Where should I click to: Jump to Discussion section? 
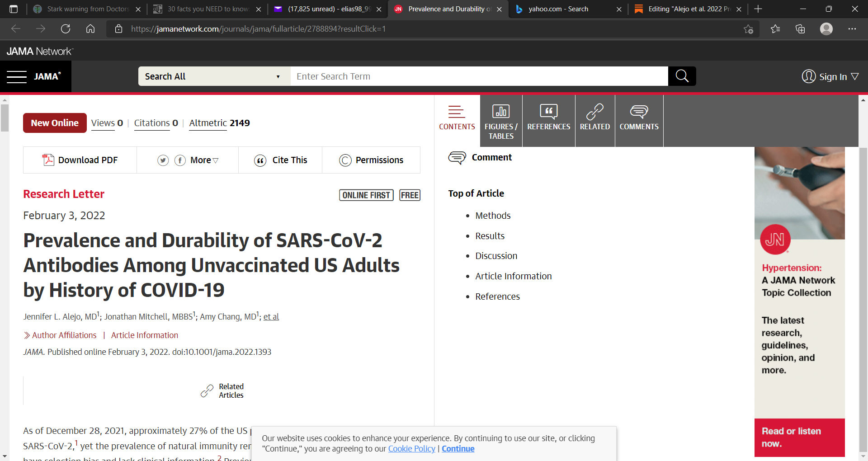[496, 256]
